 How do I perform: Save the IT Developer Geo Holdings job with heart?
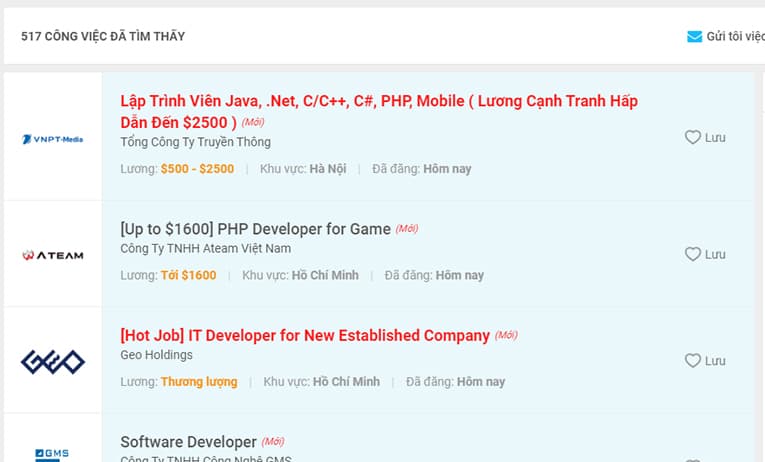[x=692, y=361]
